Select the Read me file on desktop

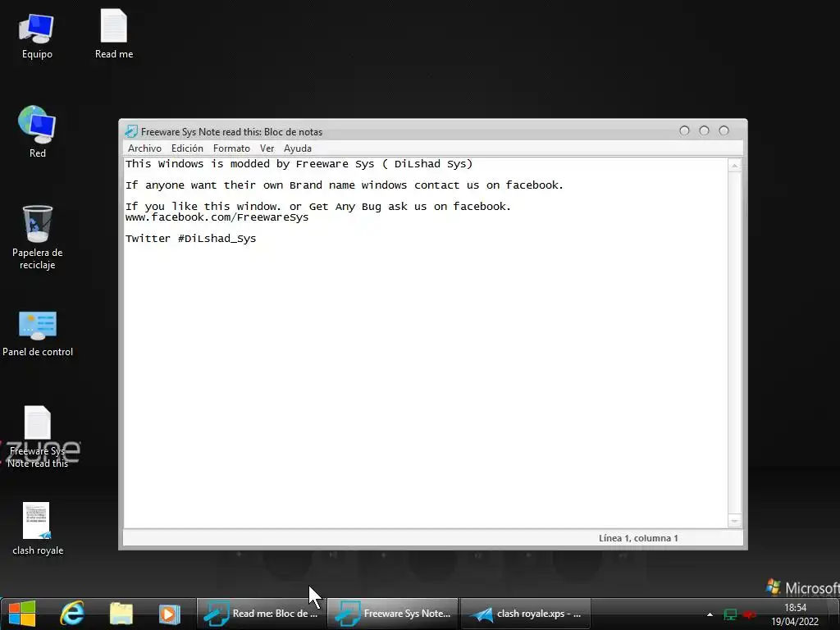click(113, 34)
